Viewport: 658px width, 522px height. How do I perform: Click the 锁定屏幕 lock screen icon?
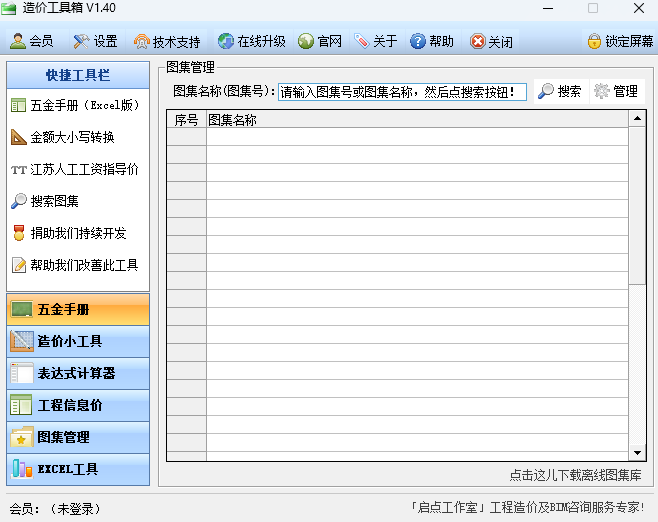click(x=594, y=41)
